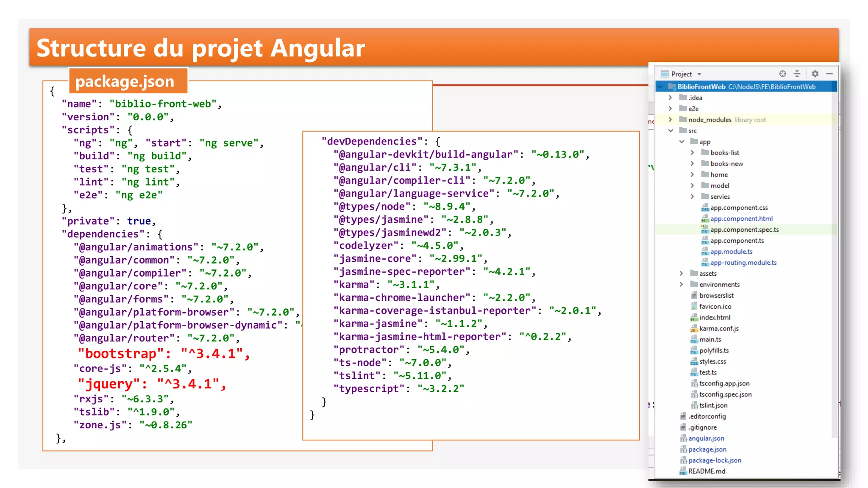Image resolution: width=868 pixels, height=488 pixels.
Task: Select the assets folder name
Action: point(708,274)
